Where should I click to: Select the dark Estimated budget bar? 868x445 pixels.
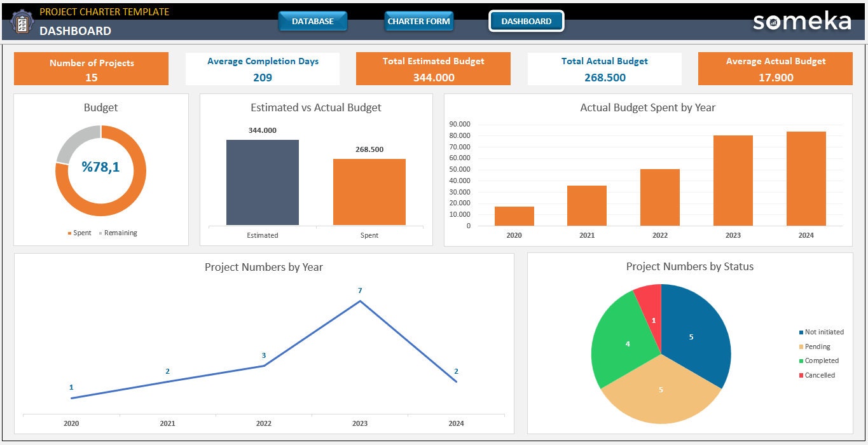click(x=263, y=182)
